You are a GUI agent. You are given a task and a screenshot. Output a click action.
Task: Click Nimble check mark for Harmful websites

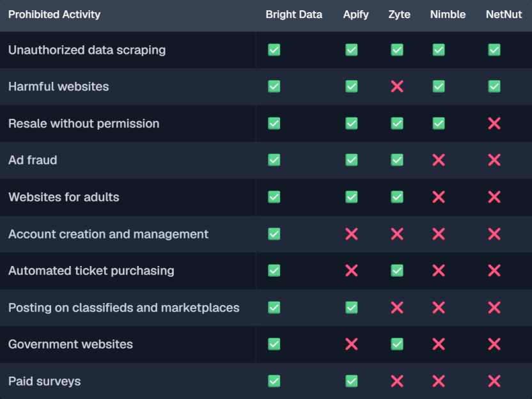click(439, 86)
